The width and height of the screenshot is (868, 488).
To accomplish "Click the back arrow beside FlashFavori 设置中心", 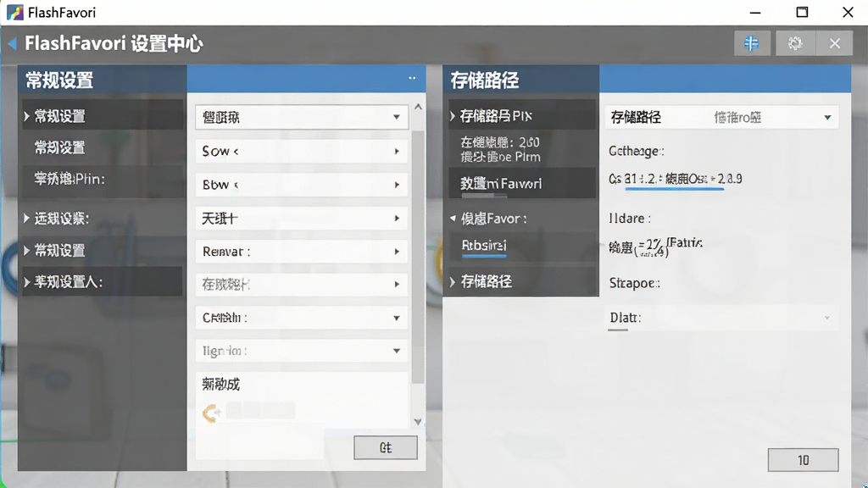I will 12,44.
